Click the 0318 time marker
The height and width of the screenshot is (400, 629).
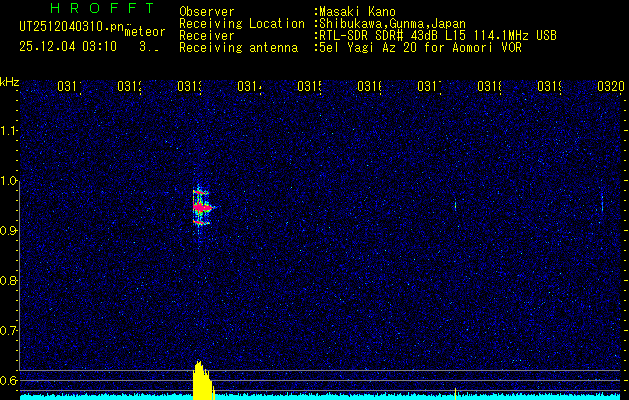coord(489,87)
